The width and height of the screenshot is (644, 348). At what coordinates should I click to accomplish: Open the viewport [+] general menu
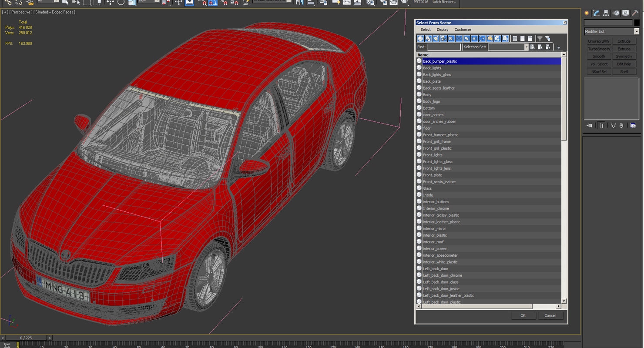pyautogui.click(x=5, y=12)
